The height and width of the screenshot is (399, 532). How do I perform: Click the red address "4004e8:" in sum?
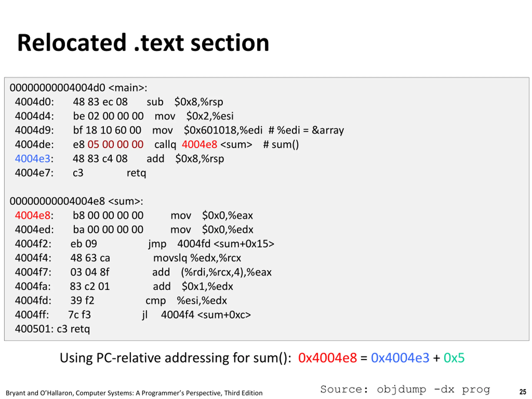pyautogui.click(x=34, y=215)
